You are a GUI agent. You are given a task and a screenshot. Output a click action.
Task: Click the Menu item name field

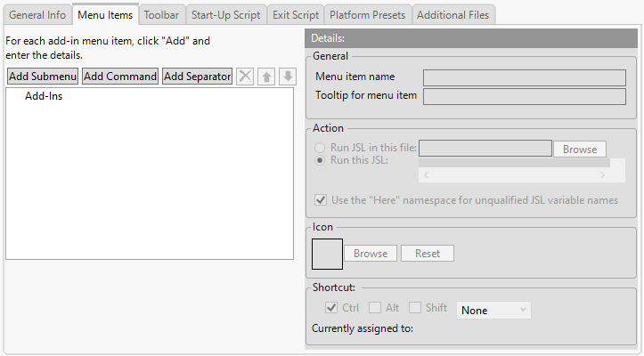point(525,77)
